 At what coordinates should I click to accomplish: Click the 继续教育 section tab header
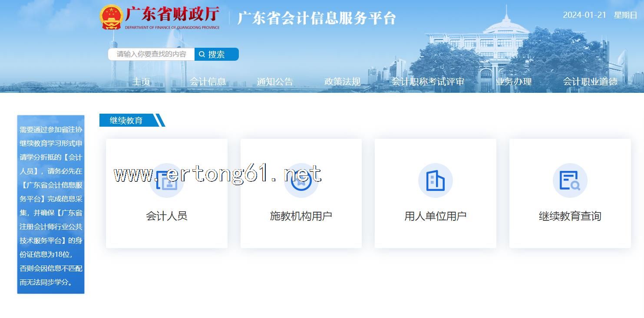tap(126, 120)
